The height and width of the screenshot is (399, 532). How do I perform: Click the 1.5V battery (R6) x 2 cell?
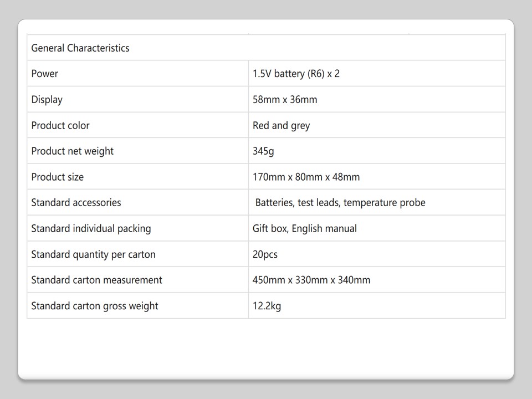pos(296,74)
